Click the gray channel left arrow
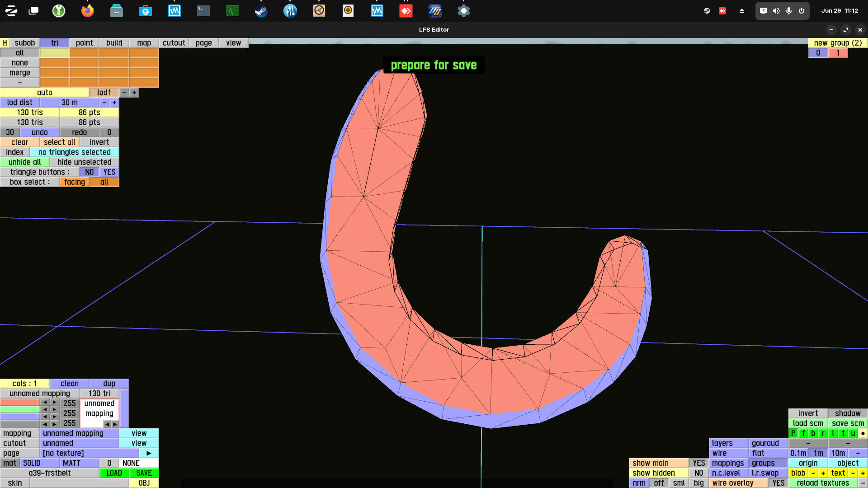Screen dimensions: 868x488 45,424
